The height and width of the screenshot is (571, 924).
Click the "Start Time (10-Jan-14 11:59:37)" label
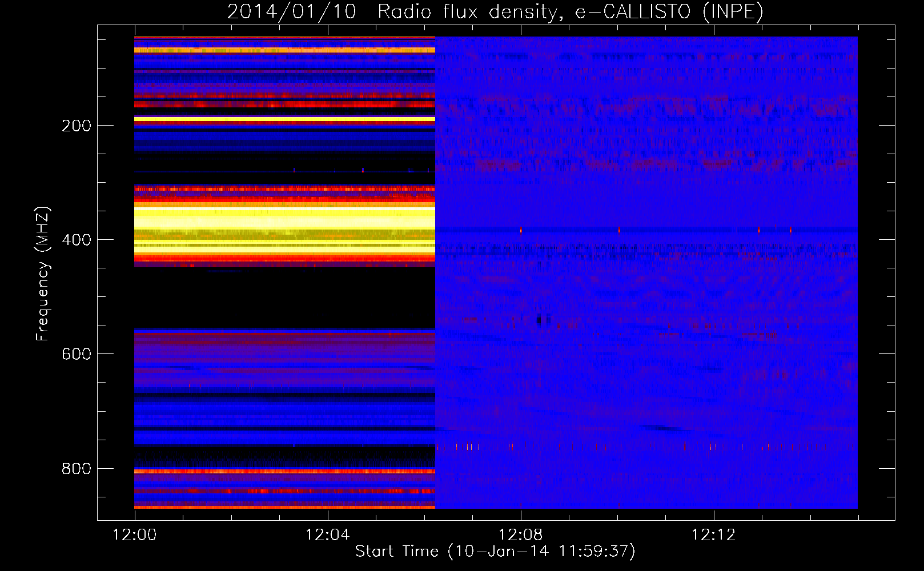[495, 551]
